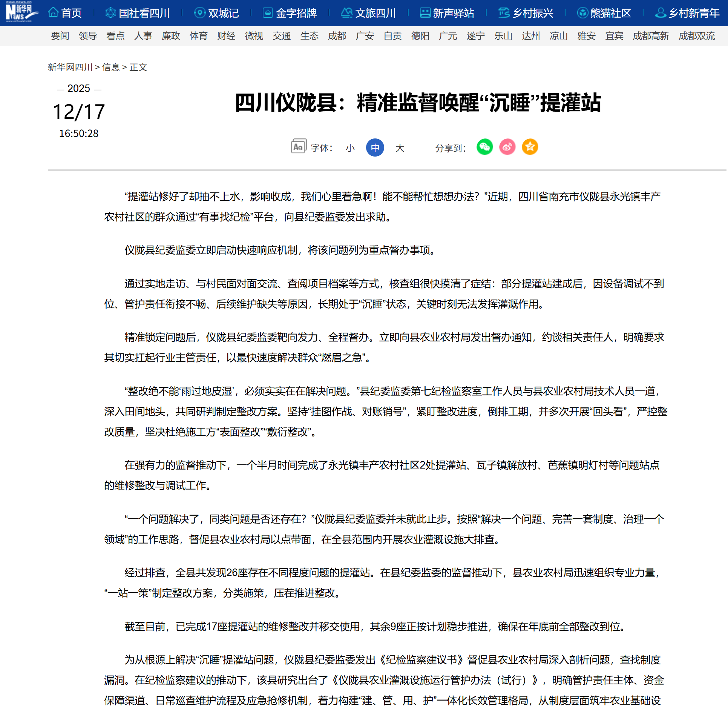Set font size to 大
Viewport: 728px width, 713px height.
400,148
